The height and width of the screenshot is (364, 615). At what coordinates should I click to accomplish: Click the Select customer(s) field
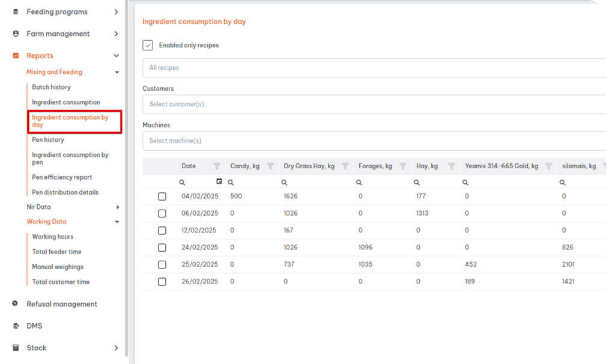374,105
